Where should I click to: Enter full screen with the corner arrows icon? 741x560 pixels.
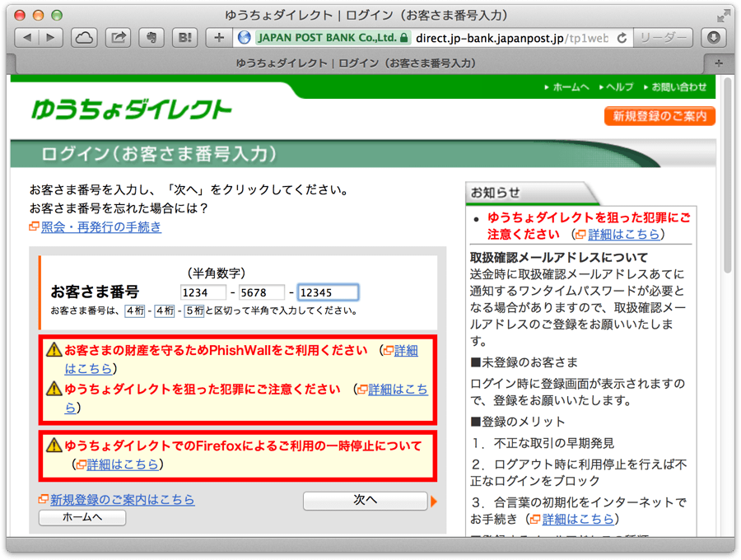723,16
